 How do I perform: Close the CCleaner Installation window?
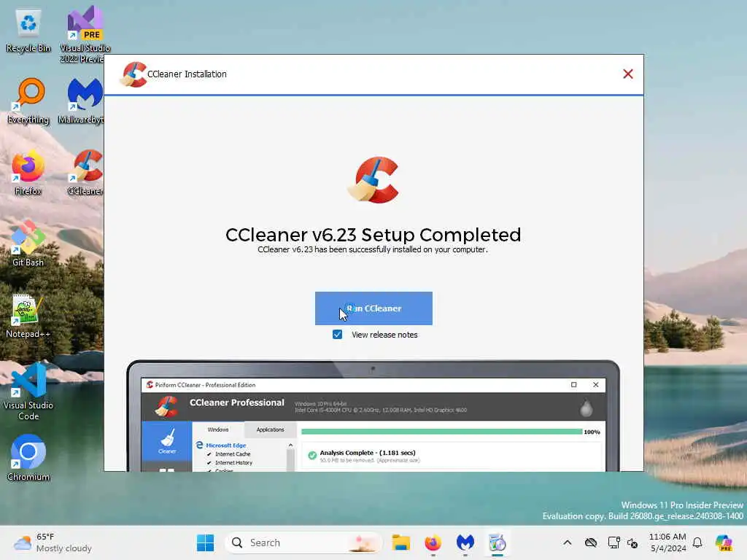tap(628, 74)
